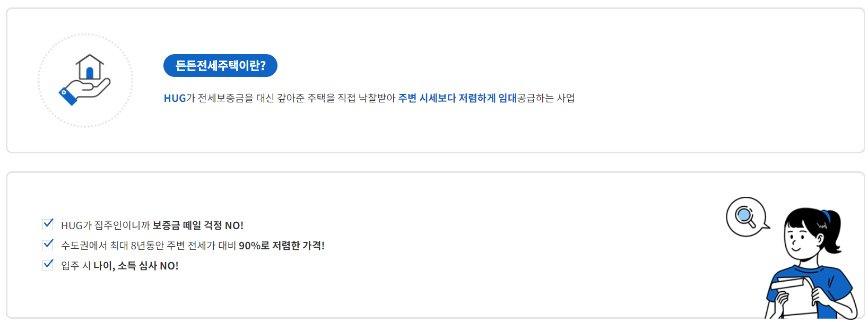
Task: Click the 든든전세주택이란? blue badge
Action: pos(220,65)
